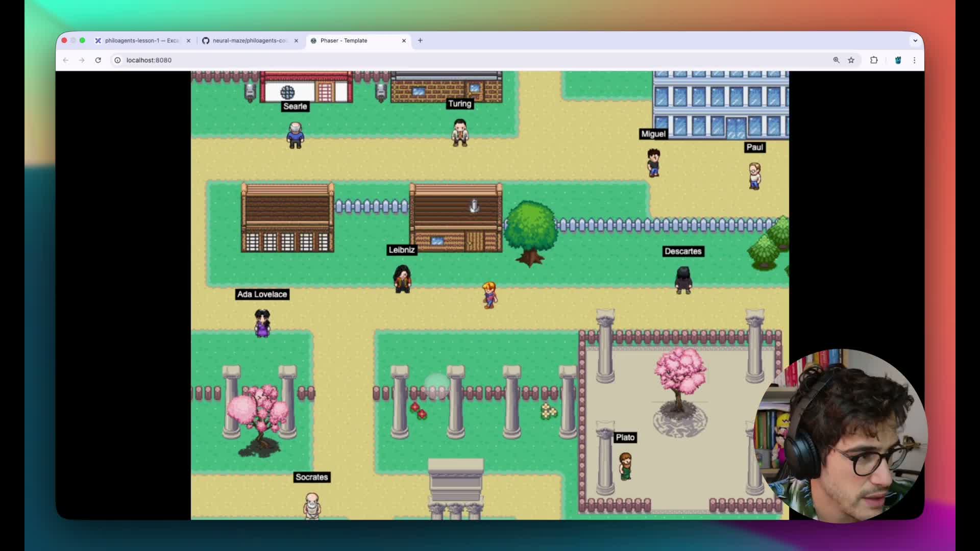Open the zoom magnifier icon in address bar
Image resolution: width=980 pixels, height=551 pixels.
click(x=836, y=60)
